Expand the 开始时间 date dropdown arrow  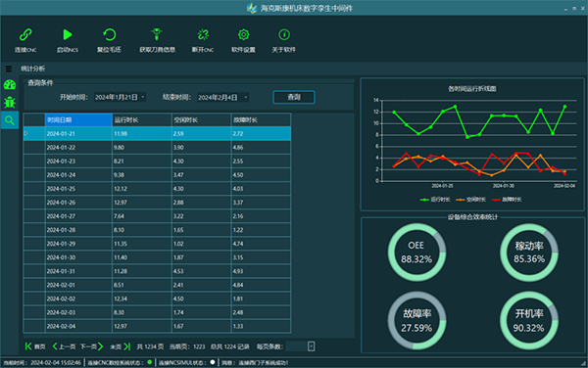(142, 97)
